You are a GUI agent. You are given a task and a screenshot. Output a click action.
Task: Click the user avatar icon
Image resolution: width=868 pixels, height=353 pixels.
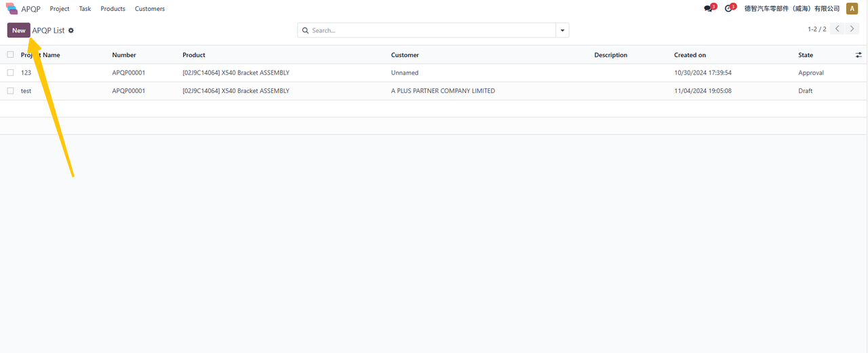click(852, 9)
